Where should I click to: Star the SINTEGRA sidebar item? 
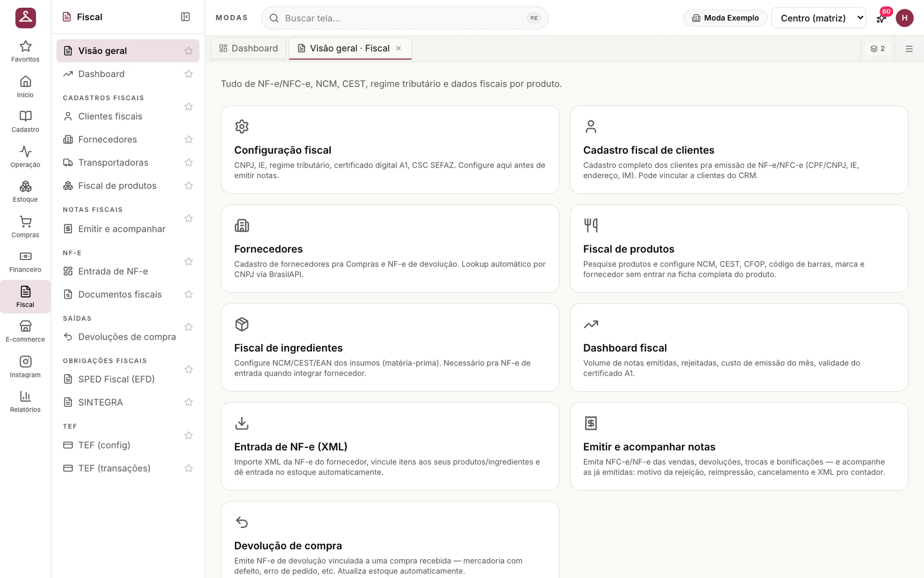189,402
